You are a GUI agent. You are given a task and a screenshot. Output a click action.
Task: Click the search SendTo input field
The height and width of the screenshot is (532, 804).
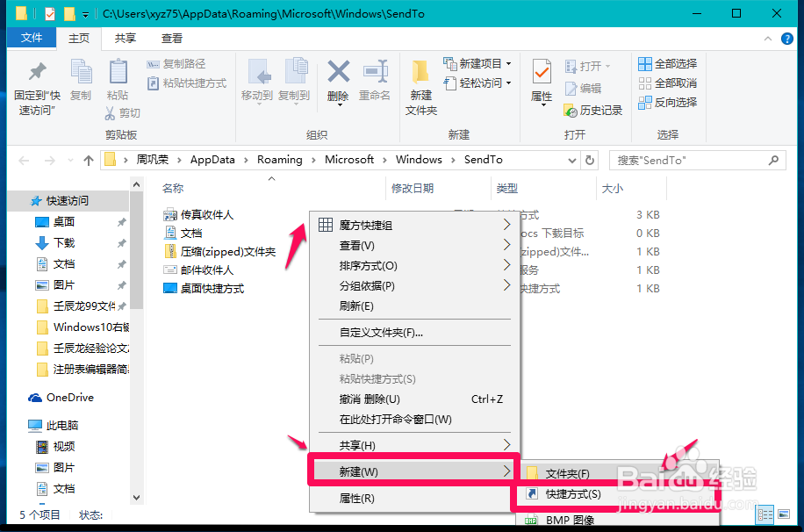pyautogui.click(x=697, y=161)
